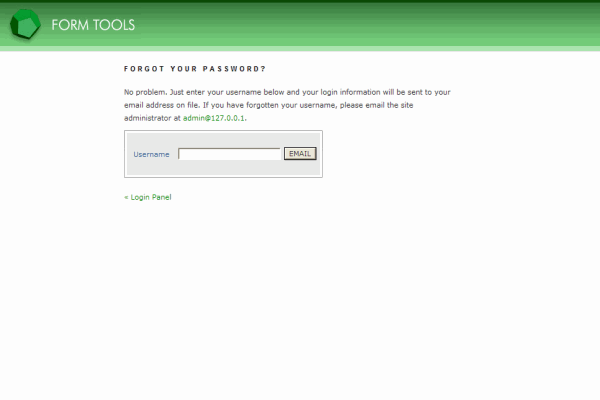Open the admin@127.0.0.1 email link

(214, 118)
